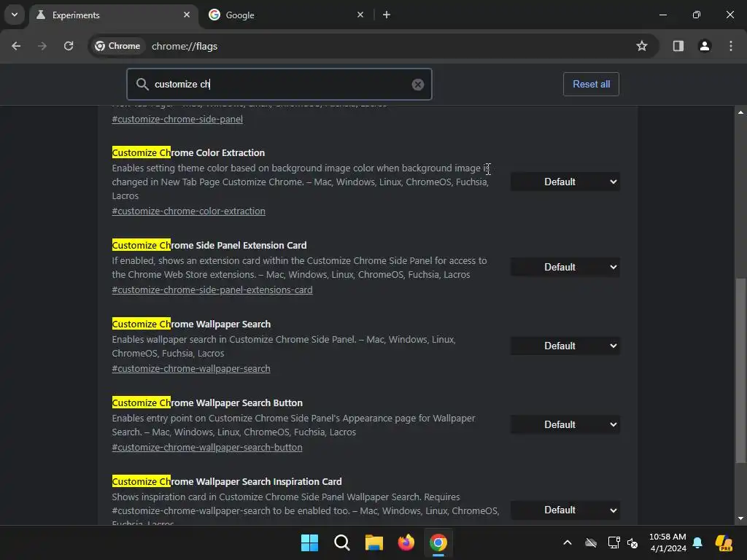This screenshot has height=560, width=747.
Task: Click the scrollbar up arrow
Action: [x=740, y=112]
